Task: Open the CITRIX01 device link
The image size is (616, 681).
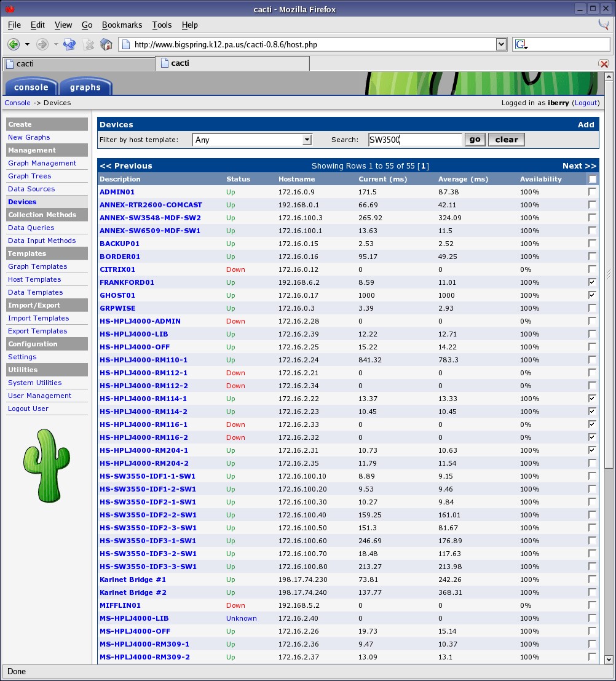Action: (x=117, y=269)
